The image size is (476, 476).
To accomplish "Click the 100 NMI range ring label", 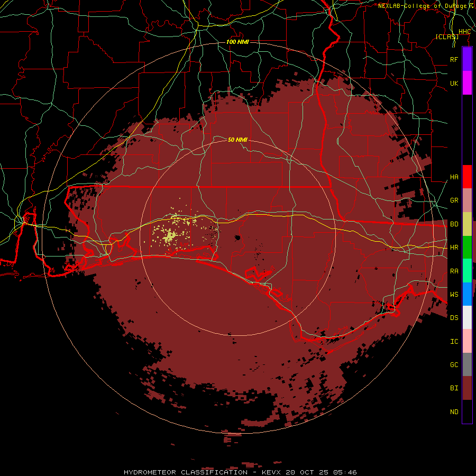I will (237, 42).
